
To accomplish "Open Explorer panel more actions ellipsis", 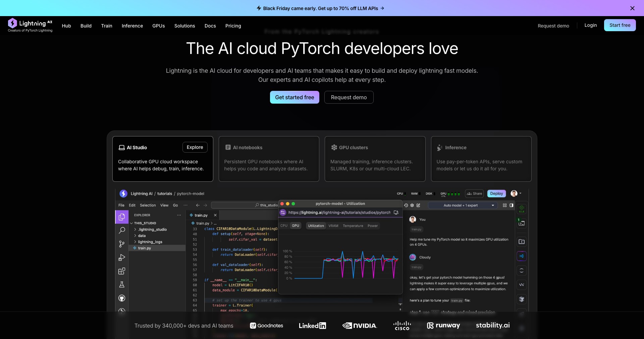I will point(179,215).
